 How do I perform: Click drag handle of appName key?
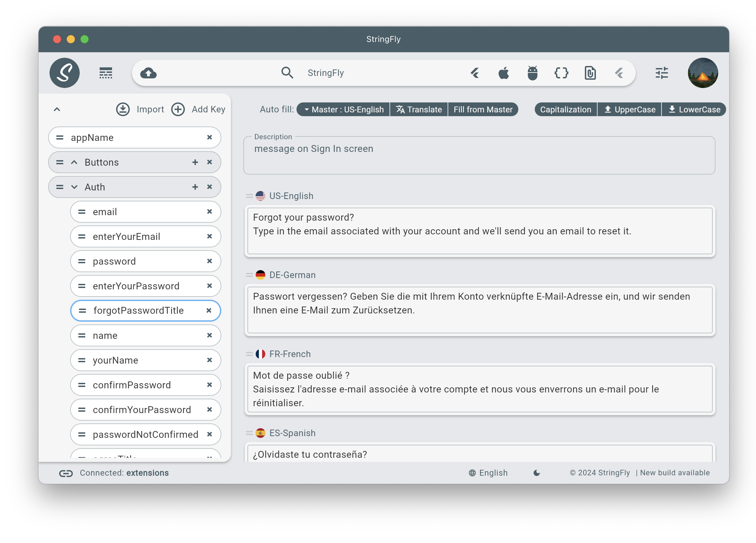[x=60, y=137]
